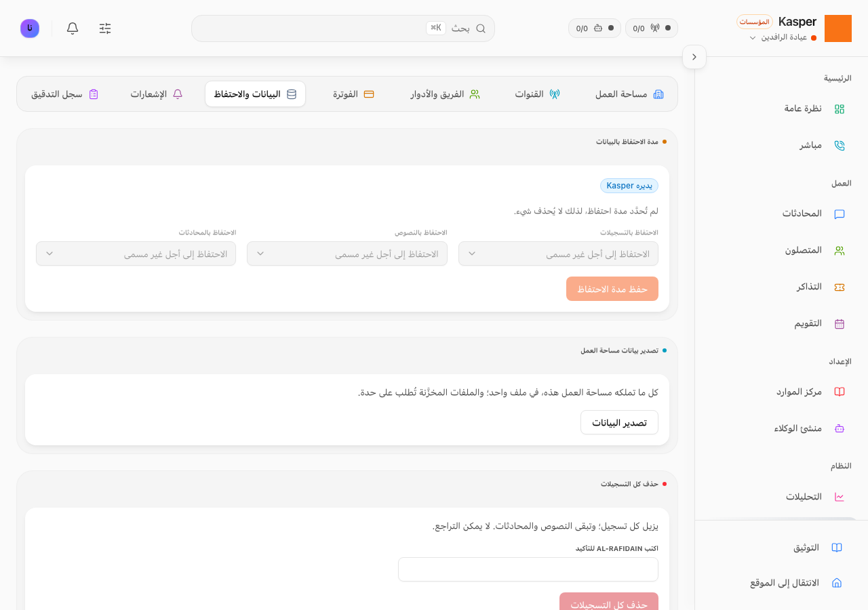Switch to الإشعارات tab

click(x=157, y=94)
